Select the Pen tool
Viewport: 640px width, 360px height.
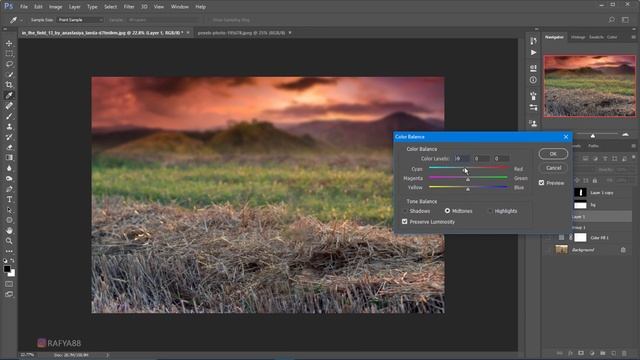tap(9, 189)
